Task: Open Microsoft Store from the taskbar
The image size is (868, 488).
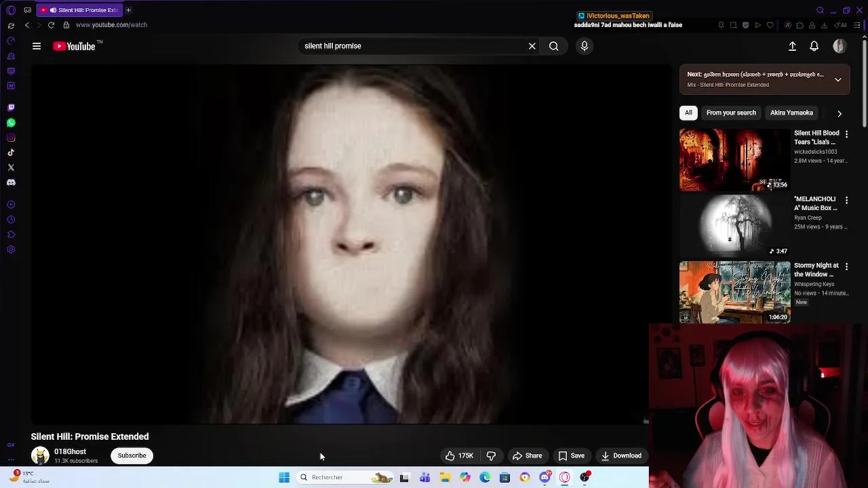Action: [505, 477]
